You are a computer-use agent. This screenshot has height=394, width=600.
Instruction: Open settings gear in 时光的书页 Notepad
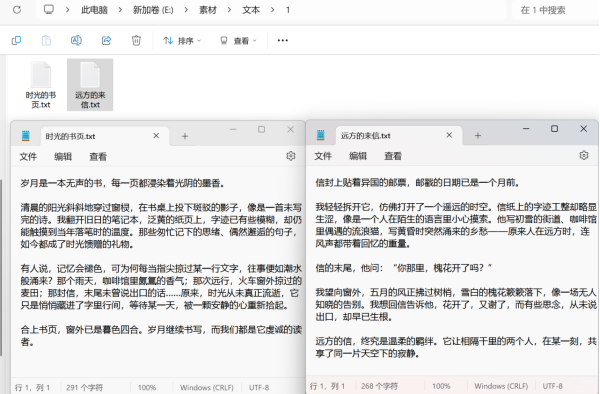pos(291,156)
